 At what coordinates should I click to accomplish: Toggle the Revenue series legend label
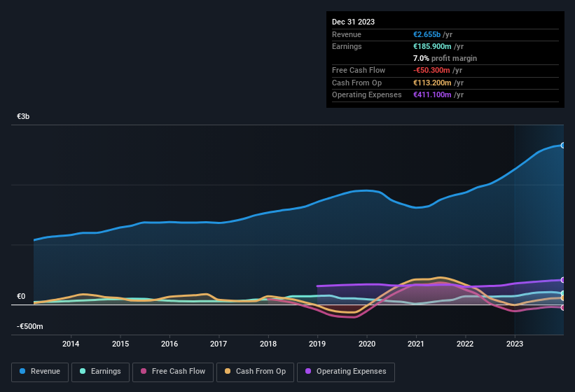click(46, 371)
